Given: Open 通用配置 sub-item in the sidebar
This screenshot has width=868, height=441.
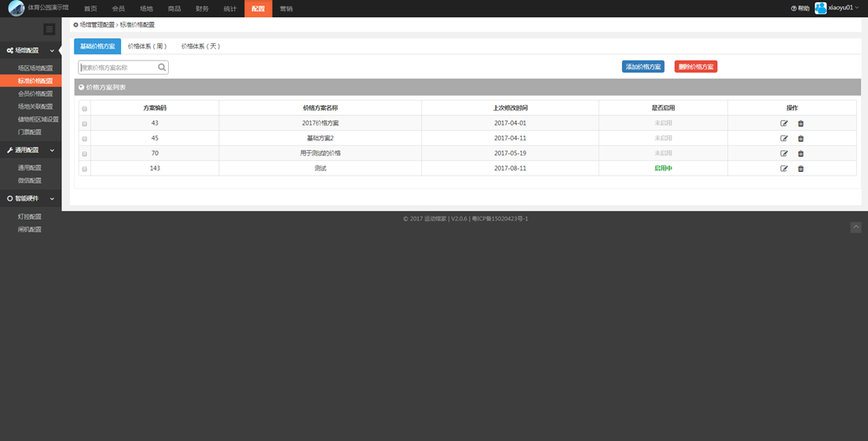Looking at the screenshot, I should pos(30,168).
